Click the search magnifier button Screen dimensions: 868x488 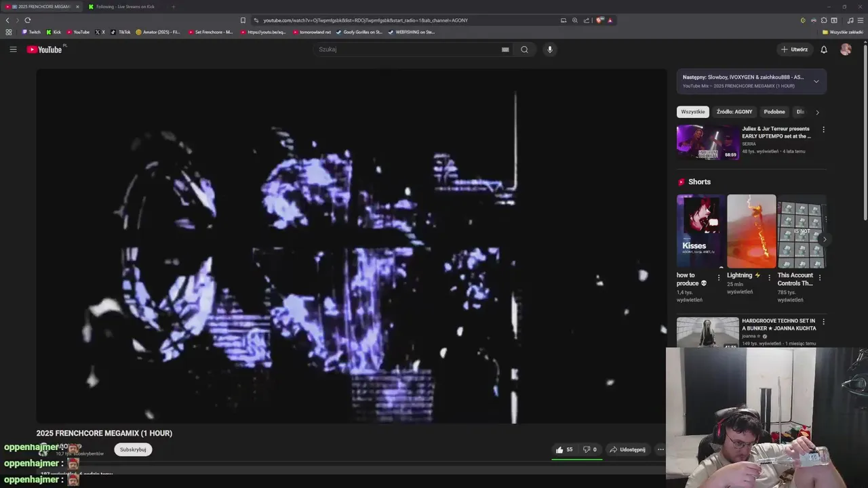[524, 49]
